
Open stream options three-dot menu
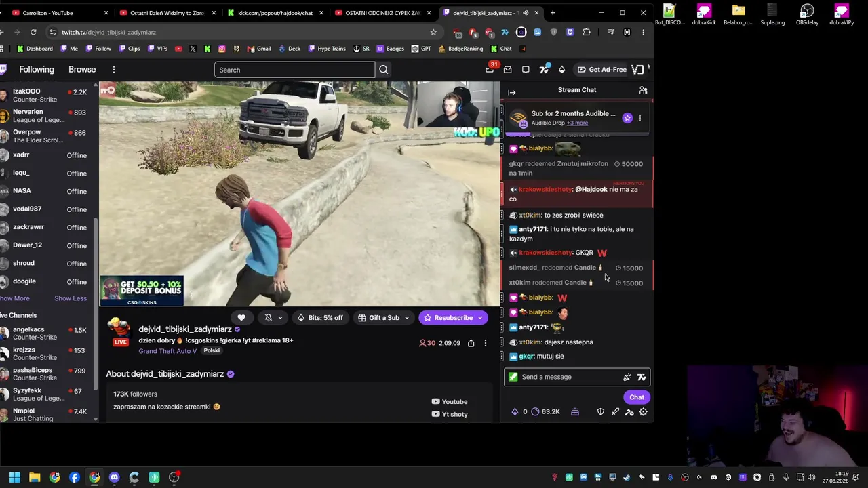point(486,343)
